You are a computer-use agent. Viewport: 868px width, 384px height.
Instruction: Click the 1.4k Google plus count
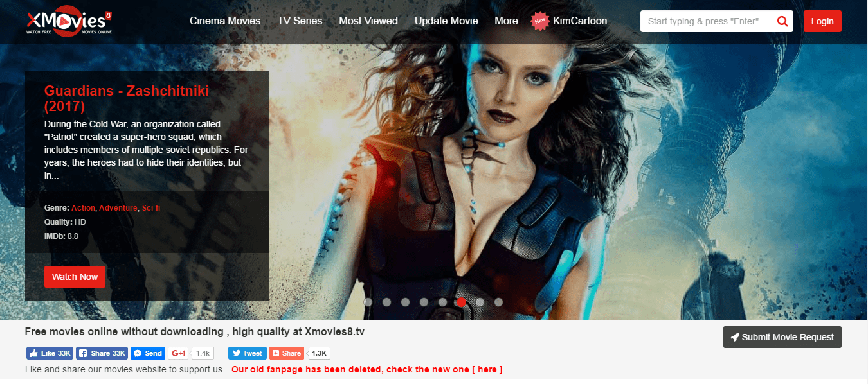[x=203, y=353]
